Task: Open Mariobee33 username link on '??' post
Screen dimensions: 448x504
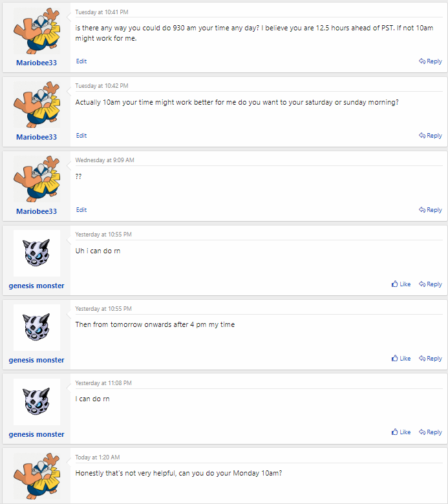Action: [37, 211]
